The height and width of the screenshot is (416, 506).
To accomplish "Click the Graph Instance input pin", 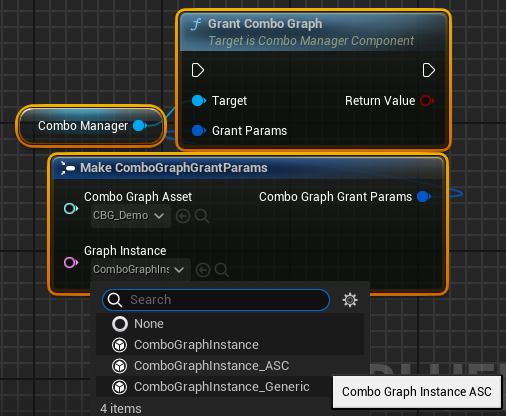I will pos(71,263).
